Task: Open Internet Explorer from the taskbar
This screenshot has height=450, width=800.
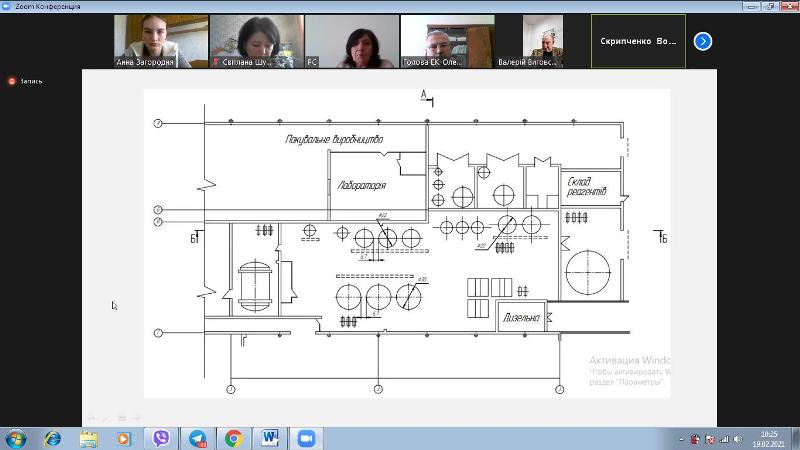Action: pos(52,438)
